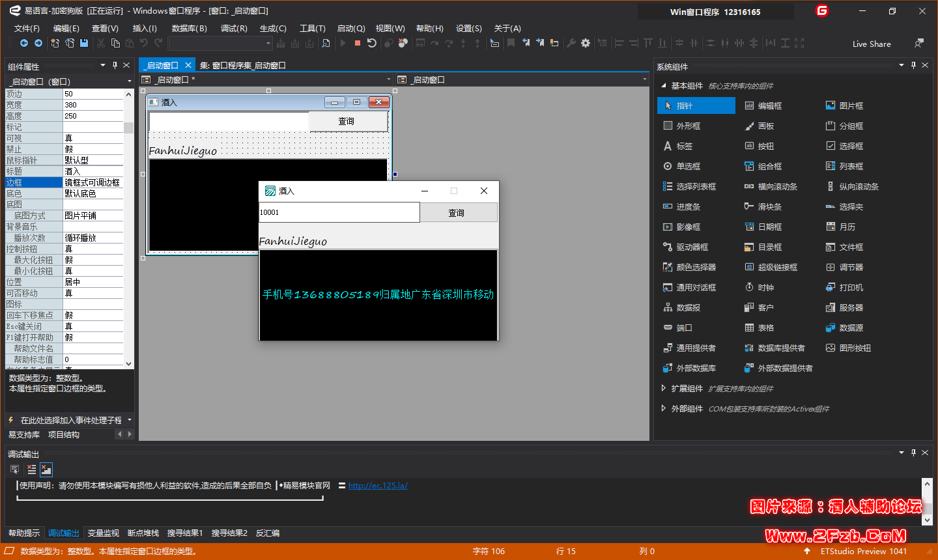Expand the 外部组件 section

click(664, 408)
